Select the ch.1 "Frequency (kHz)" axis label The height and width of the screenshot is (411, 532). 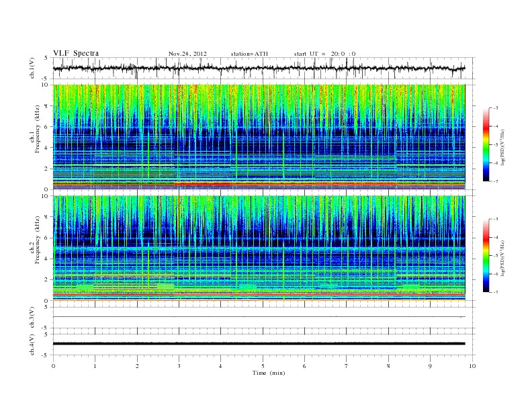[x=38, y=129]
